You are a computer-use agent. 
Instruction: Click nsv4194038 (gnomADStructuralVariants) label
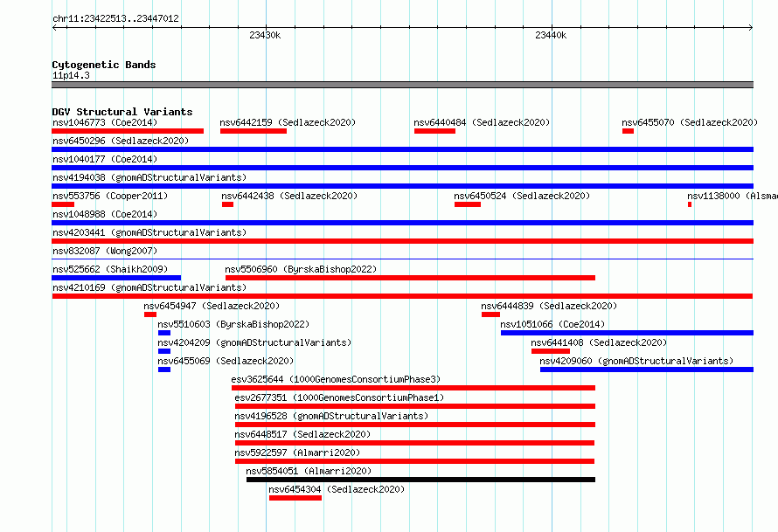click(149, 177)
